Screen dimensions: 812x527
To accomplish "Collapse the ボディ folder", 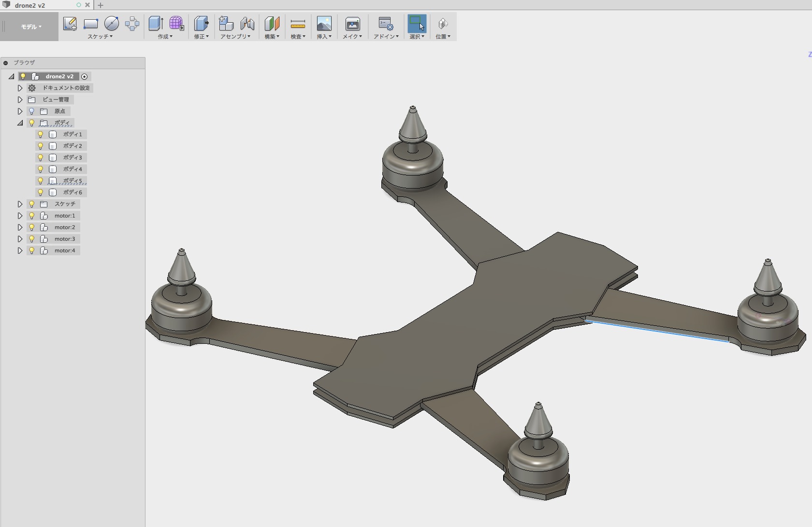I will (x=20, y=123).
